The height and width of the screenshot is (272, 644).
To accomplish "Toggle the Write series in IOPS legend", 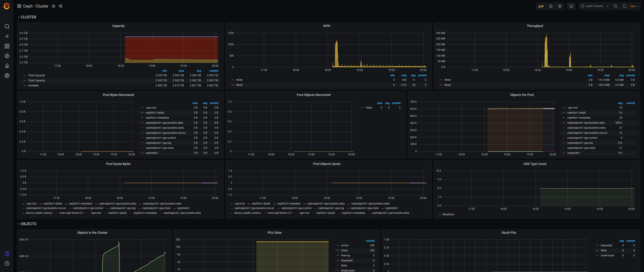I will pyautogui.click(x=239, y=80).
